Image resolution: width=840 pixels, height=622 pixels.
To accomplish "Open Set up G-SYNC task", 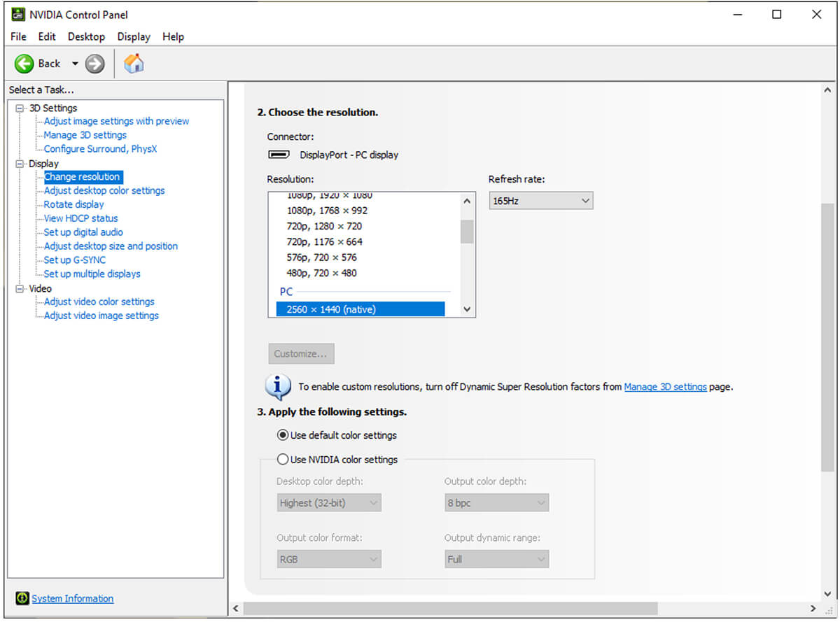I will [75, 260].
